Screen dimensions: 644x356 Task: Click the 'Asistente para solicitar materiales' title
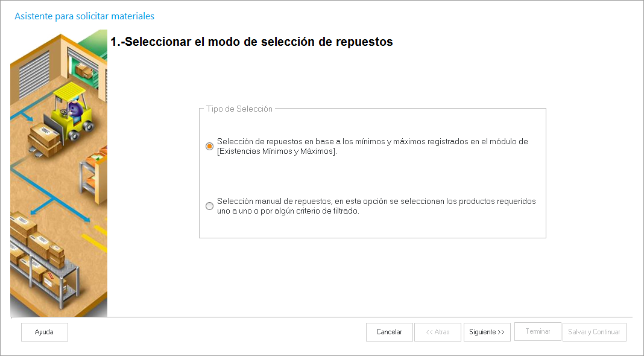pos(84,16)
